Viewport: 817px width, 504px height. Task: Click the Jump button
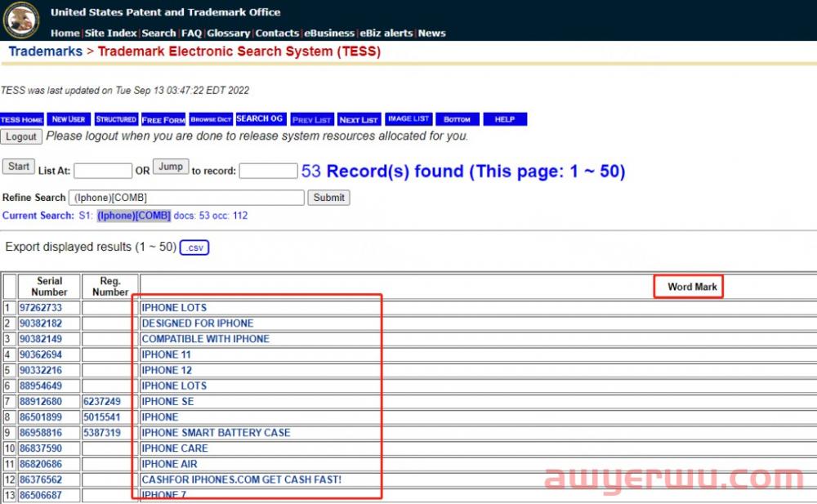click(x=171, y=167)
